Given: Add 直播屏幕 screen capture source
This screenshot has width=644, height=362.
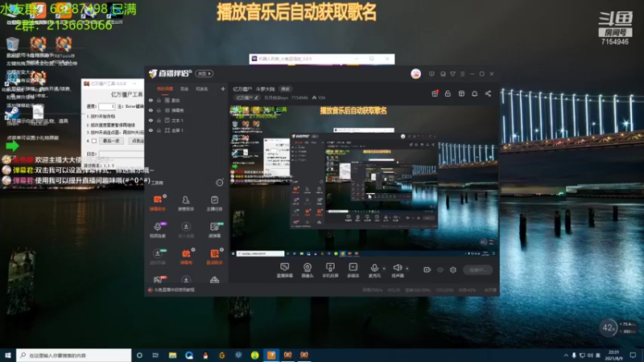Looking at the screenshot, I should 284,270.
